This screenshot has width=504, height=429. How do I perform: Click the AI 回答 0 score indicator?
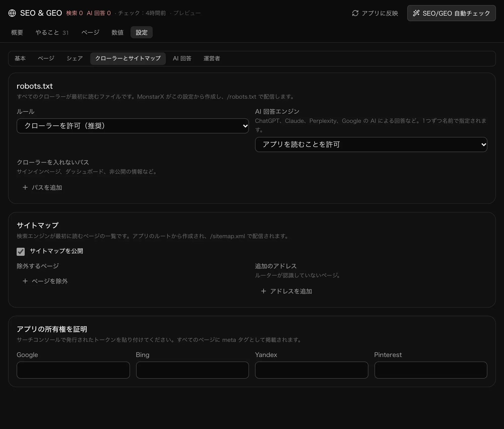99,13
